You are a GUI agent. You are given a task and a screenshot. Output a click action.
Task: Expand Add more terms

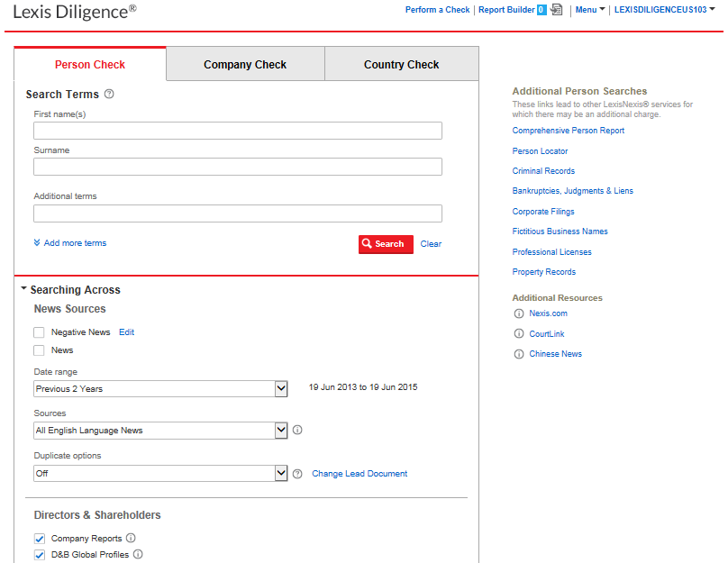point(75,242)
